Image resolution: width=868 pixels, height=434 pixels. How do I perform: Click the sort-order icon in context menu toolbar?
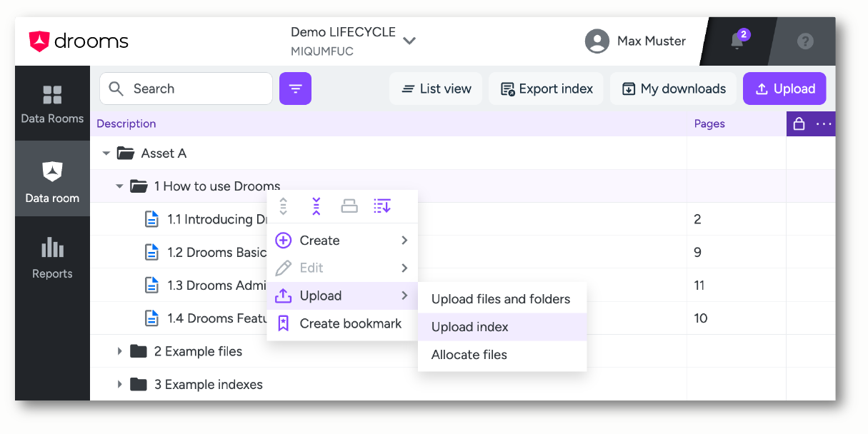tap(382, 206)
